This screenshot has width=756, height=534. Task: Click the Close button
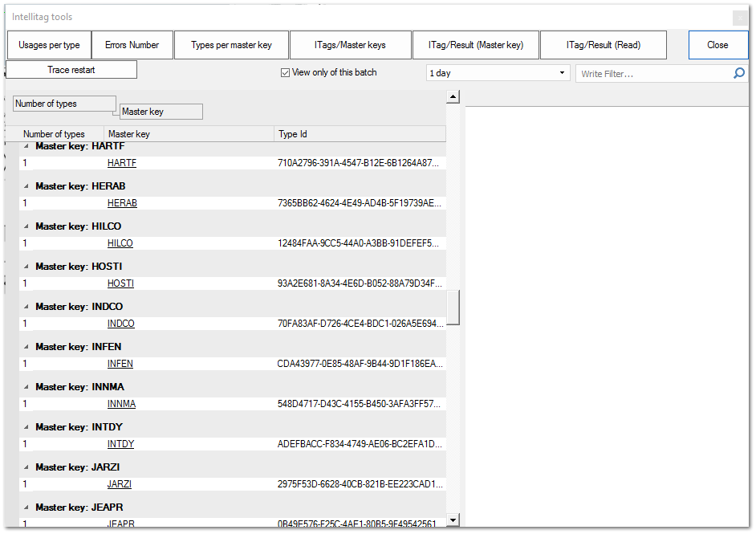pyautogui.click(x=717, y=44)
